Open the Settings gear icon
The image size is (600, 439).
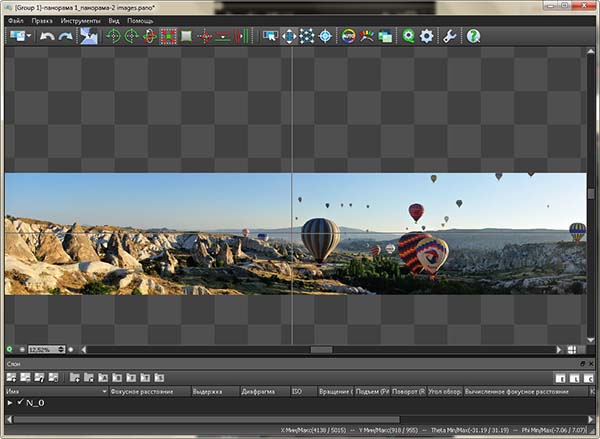pyautogui.click(x=427, y=36)
